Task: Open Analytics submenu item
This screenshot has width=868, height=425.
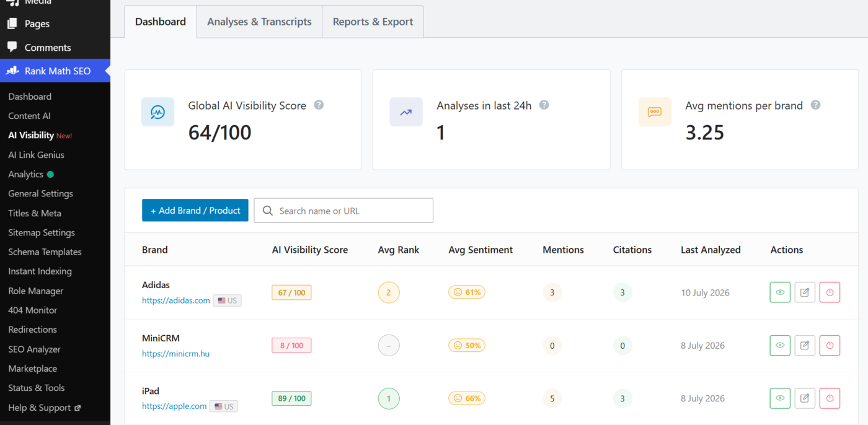Action: tap(25, 174)
